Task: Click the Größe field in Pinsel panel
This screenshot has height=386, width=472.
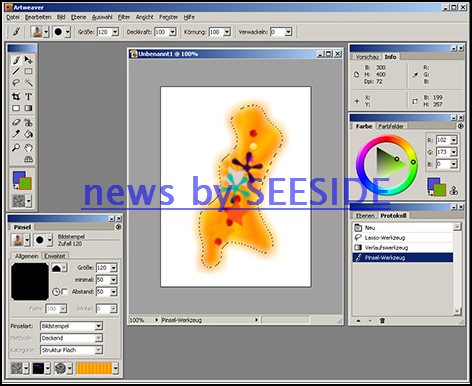Action: [103, 268]
